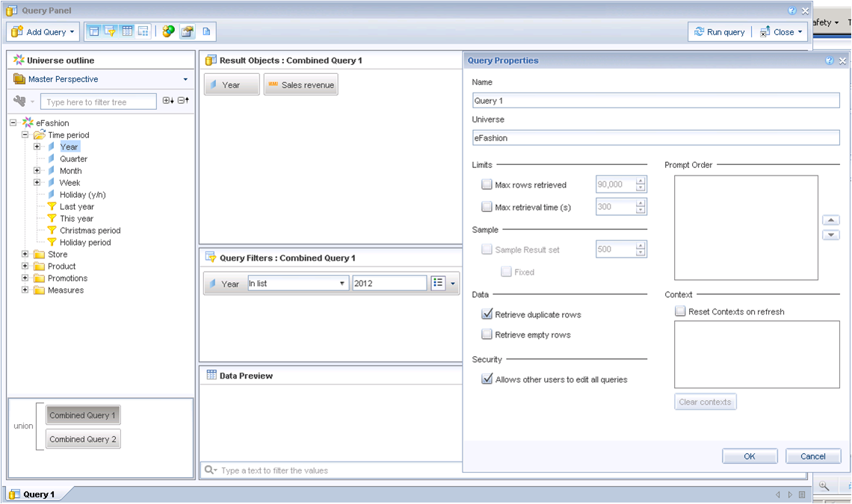The height and width of the screenshot is (504, 852).
Task: Uncheck Allows other users to edit all queries
Action: pyautogui.click(x=487, y=379)
